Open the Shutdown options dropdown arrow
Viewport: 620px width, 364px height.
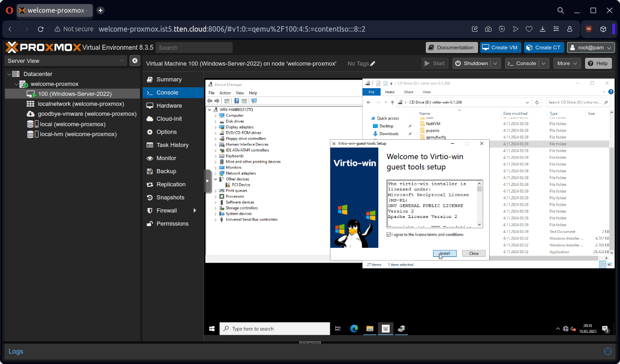(x=496, y=63)
